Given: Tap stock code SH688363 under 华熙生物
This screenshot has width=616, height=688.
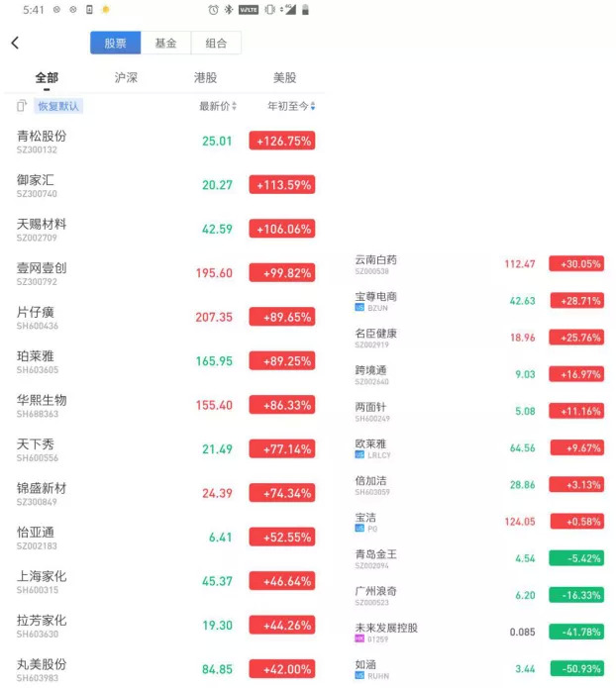Looking at the screenshot, I should [38, 414].
